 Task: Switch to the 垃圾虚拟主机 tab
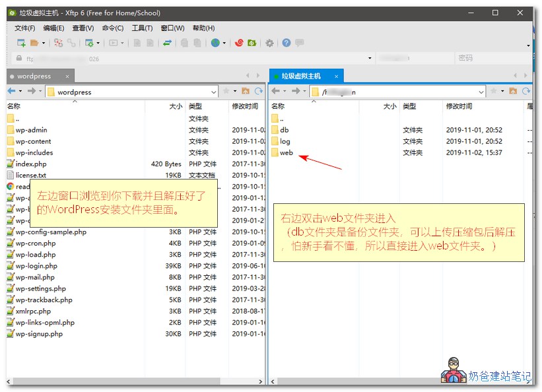[300, 76]
